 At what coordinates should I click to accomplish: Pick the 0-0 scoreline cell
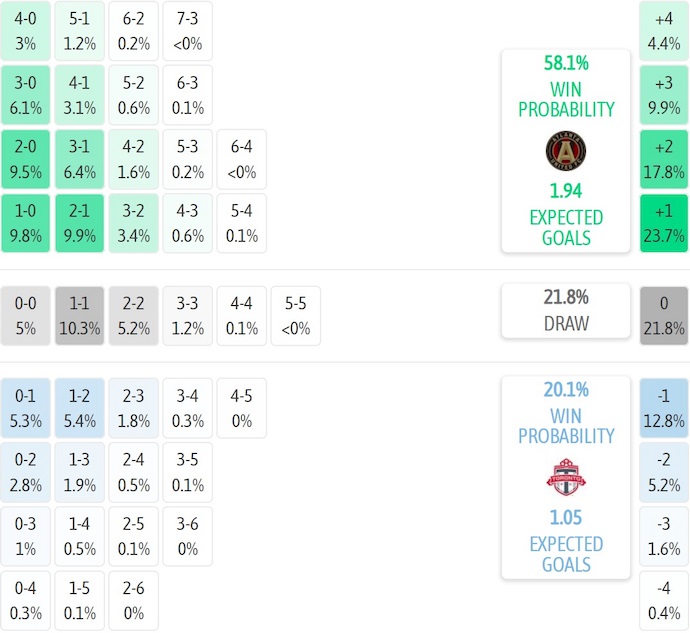click(25, 316)
